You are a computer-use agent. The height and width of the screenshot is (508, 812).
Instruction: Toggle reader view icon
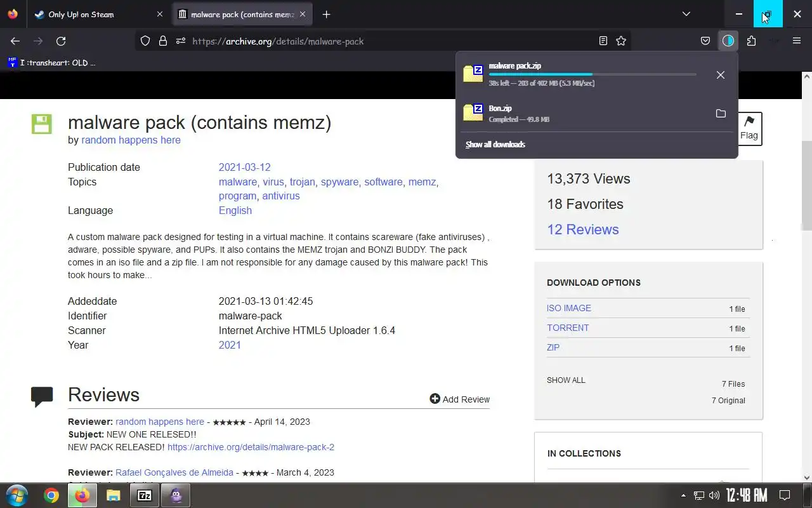pos(603,41)
